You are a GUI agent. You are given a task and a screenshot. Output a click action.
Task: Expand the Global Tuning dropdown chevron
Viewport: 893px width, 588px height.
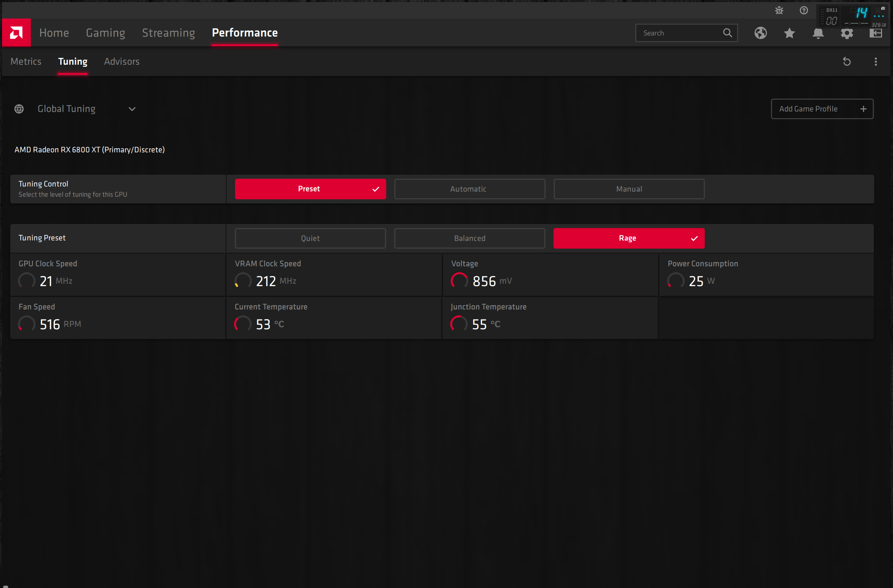click(x=132, y=109)
